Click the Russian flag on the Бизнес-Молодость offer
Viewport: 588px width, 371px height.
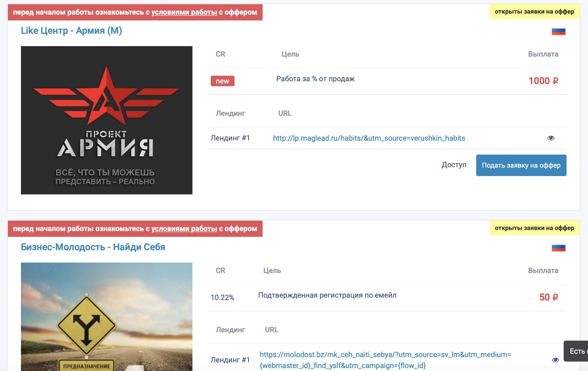click(558, 248)
